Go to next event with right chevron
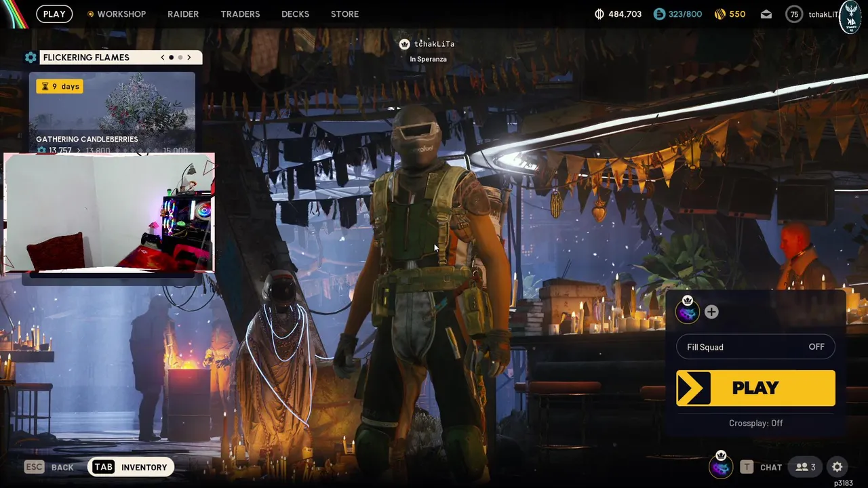 tap(189, 58)
